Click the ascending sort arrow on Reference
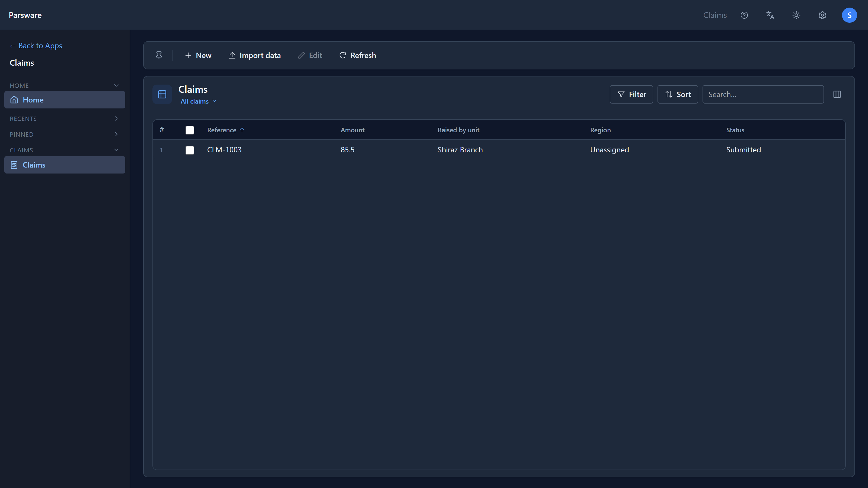The width and height of the screenshot is (868, 488). (x=242, y=130)
